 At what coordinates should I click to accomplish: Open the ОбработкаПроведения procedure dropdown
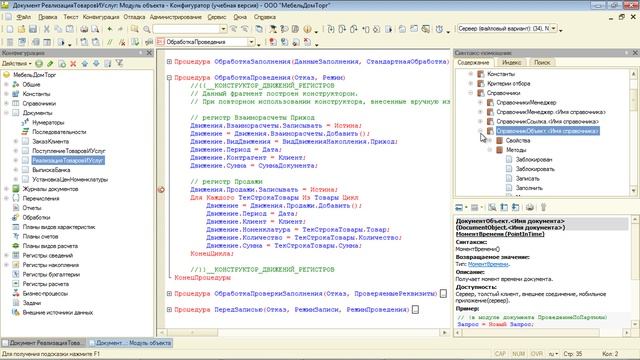[251, 42]
